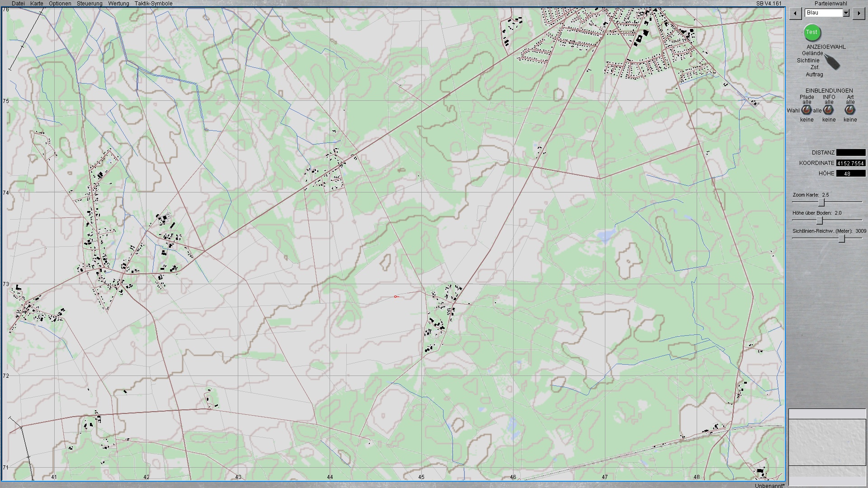Image resolution: width=868 pixels, height=488 pixels.
Task: Open the Parteienwahl dropdown arrow
Action: coord(846,13)
